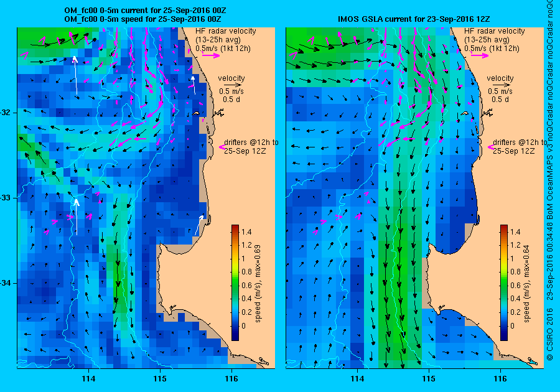Click 'HF radar velocity' label in left map legend
This screenshot has height=392, width=560.
(x=226, y=31)
